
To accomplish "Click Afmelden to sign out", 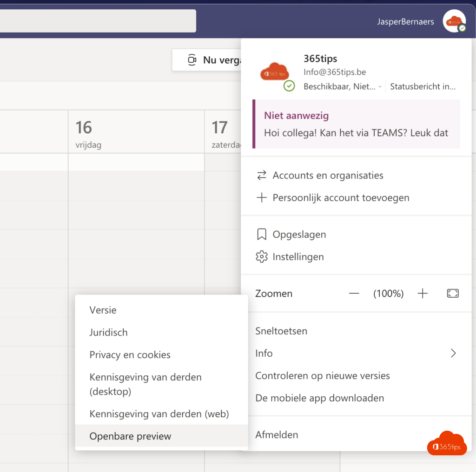I will point(277,435).
